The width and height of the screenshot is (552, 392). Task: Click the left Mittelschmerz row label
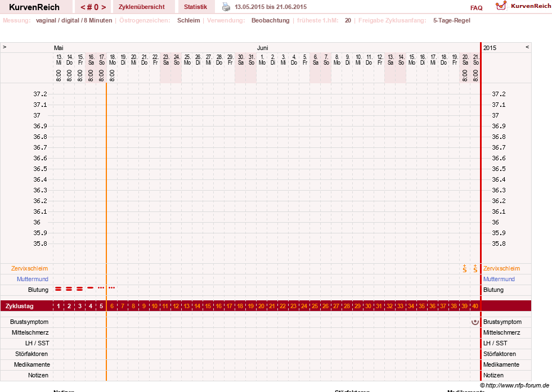pyautogui.click(x=30, y=332)
